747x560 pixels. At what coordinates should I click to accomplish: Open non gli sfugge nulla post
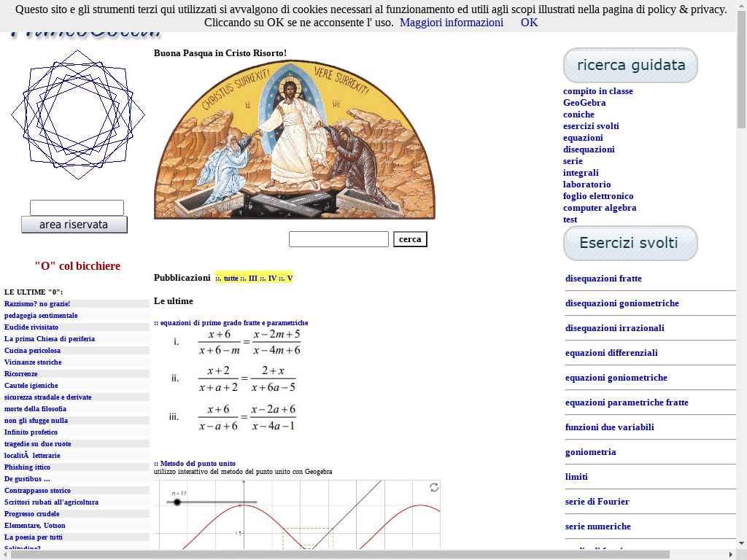click(x=36, y=421)
